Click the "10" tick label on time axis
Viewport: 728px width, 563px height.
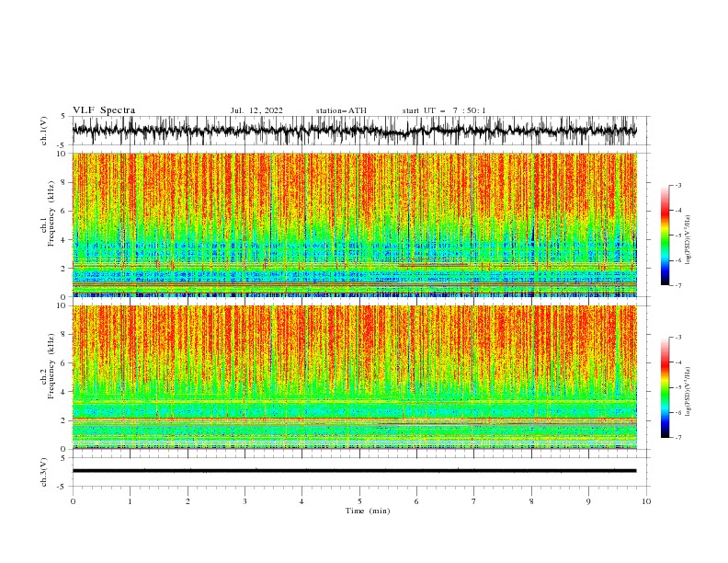(x=646, y=501)
